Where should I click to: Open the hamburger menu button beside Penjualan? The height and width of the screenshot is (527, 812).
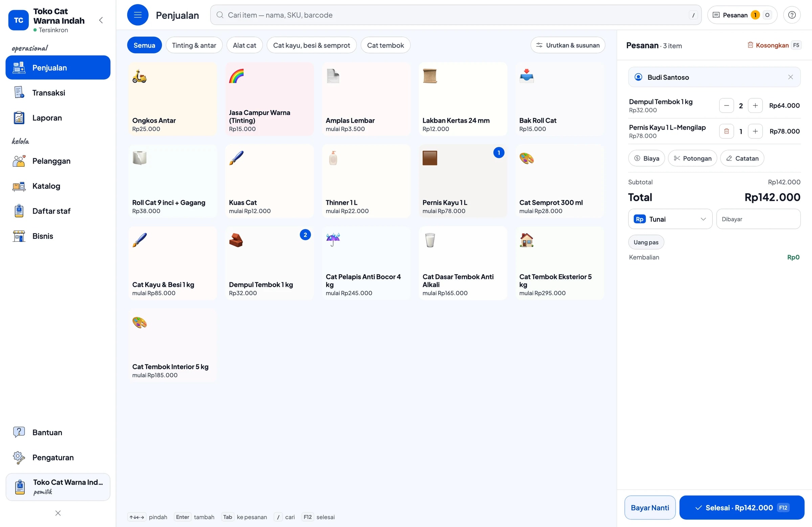(137, 15)
